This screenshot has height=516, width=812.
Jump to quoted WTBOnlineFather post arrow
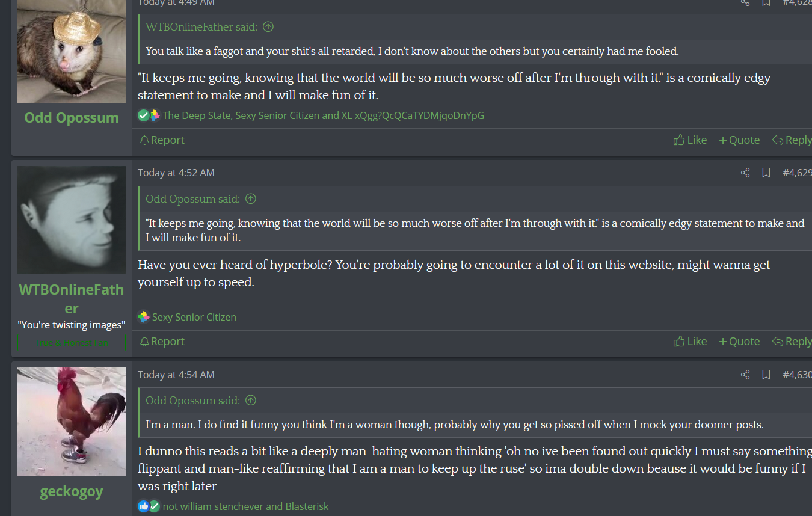(x=269, y=27)
